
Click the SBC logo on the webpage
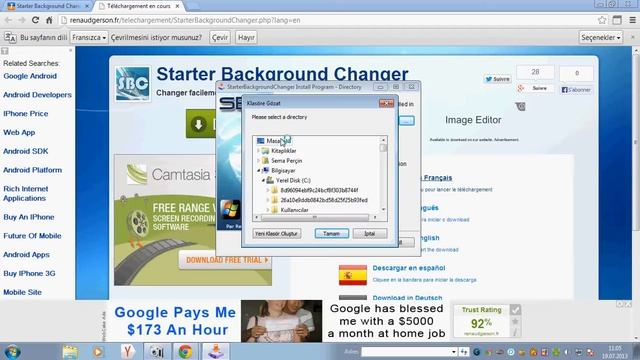(132, 84)
